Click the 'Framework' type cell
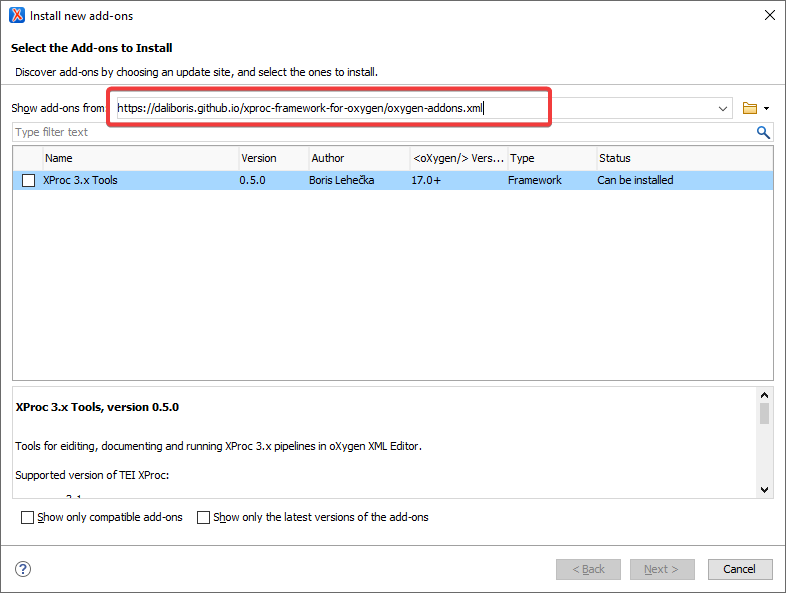 pos(534,180)
